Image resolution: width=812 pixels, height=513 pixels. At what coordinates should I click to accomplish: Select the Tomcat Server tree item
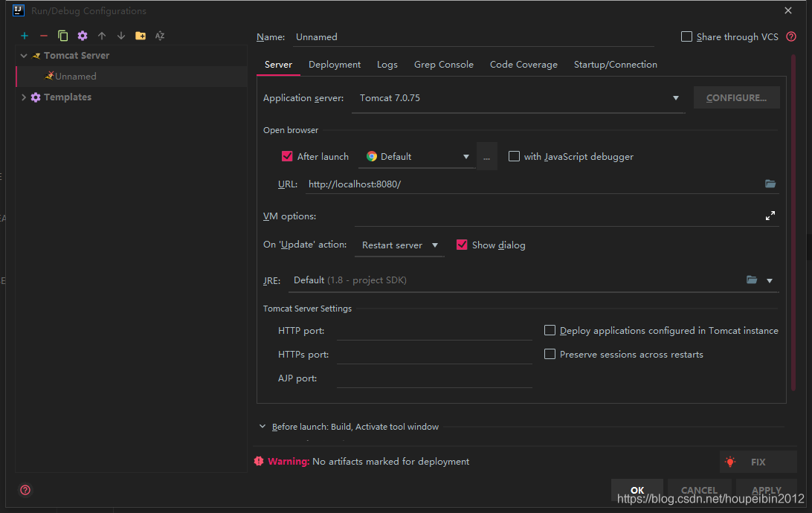[132, 56]
